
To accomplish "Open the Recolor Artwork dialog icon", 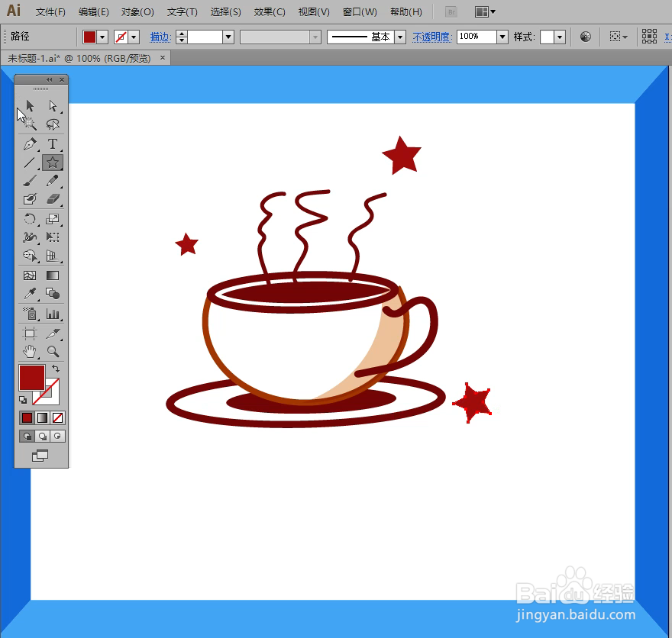I will 585,37.
